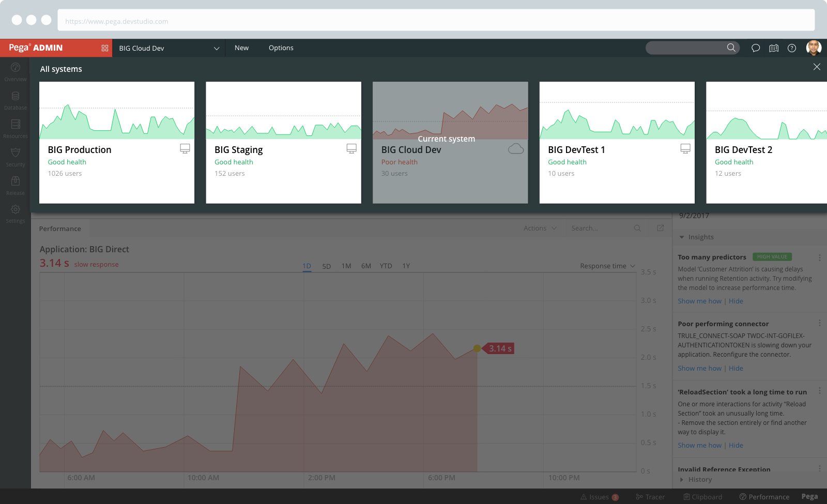The width and height of the screenshot is (827, 504).
Task: Click cloud icon on BIG Cloud Dev card
Action: coord(516,149)
